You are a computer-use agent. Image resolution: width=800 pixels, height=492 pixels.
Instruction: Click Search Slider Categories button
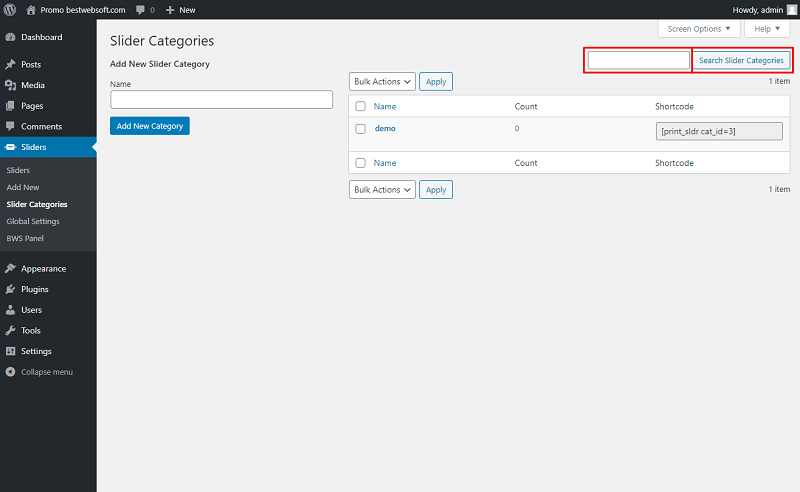741,60
